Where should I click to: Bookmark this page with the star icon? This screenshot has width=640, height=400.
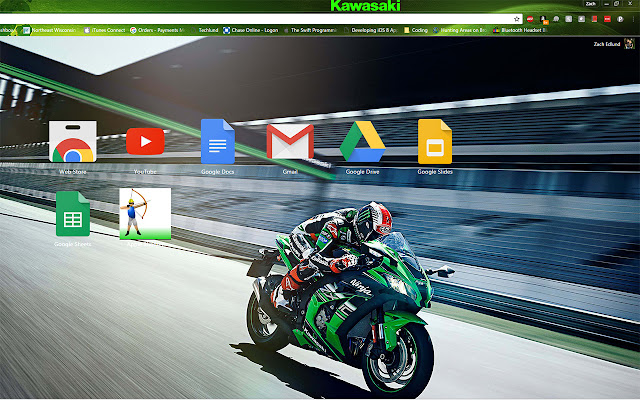tap(517, 19)
